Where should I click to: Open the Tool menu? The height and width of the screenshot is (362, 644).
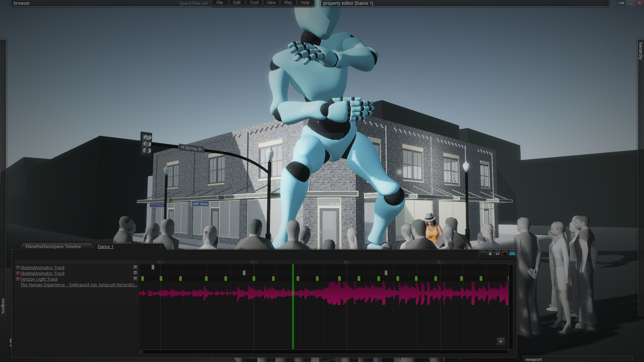tap(254, 3)
